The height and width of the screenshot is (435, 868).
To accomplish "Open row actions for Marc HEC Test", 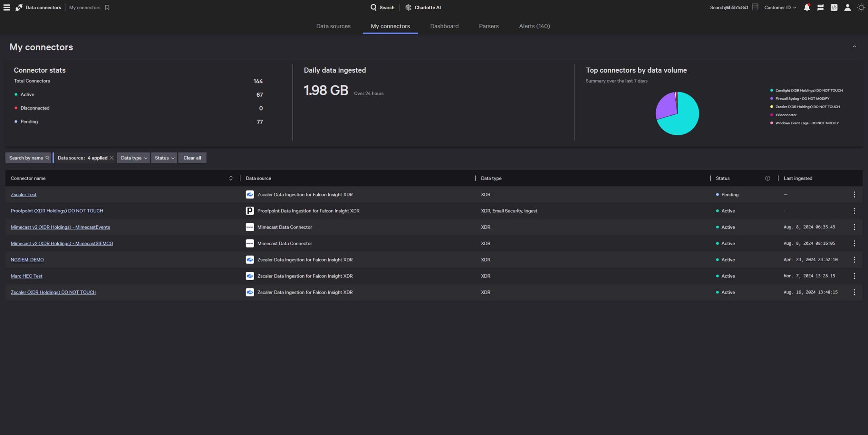I will pyautogui.click(x=854, y=276).
